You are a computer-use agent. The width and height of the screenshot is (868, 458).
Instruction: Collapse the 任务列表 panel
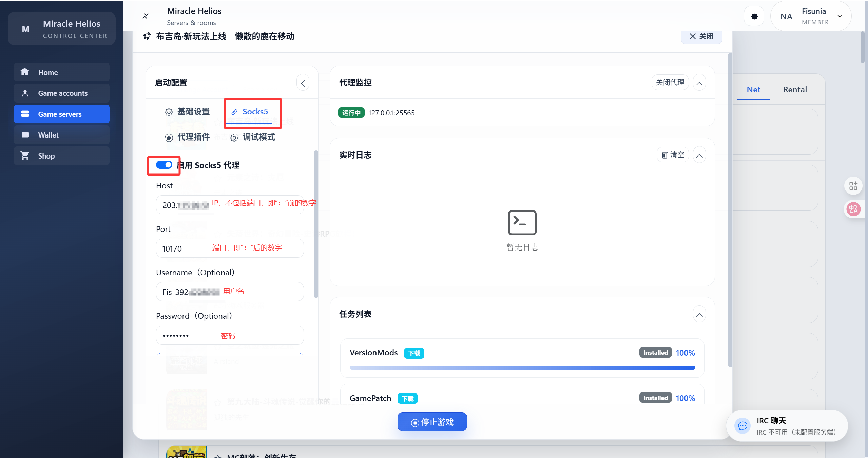tap(699, 314)
